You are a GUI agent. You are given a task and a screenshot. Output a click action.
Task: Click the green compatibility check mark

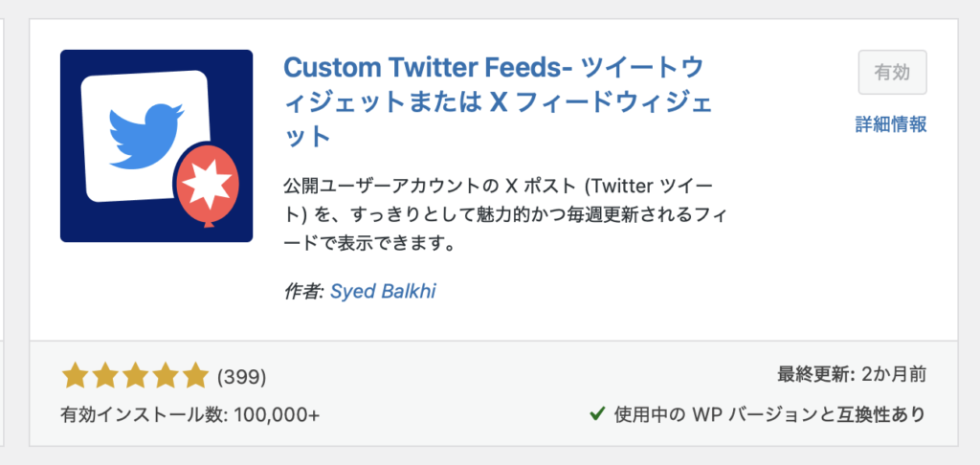pyautogui.click(x=596, y=414)
